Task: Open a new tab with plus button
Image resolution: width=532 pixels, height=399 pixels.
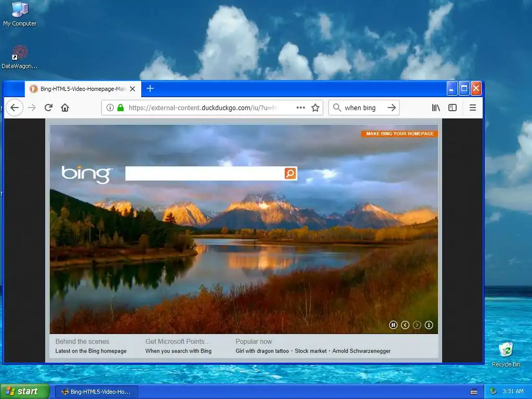Action: 150,88
